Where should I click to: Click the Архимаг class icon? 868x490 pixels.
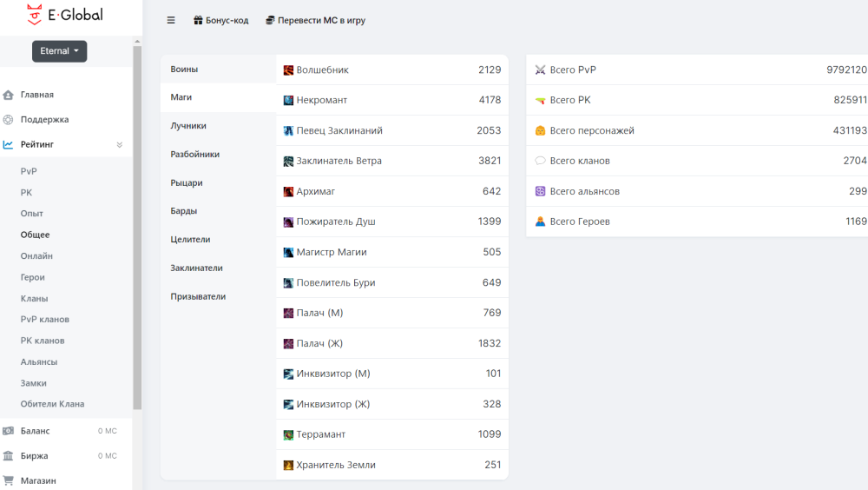click(288, 191)
